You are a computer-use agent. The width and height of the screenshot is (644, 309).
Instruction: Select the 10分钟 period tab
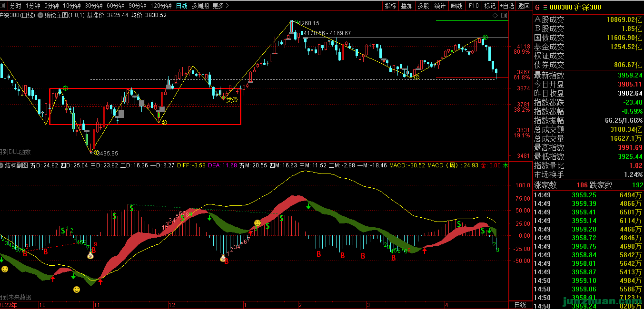72,6
